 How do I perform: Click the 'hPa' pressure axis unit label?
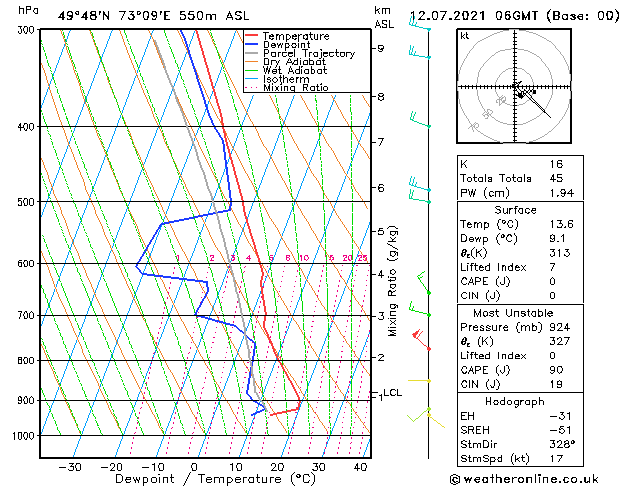28,10
